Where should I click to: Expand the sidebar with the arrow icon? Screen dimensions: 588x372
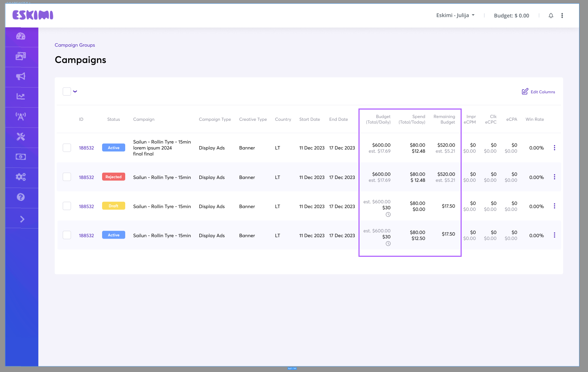pos(22,219)
